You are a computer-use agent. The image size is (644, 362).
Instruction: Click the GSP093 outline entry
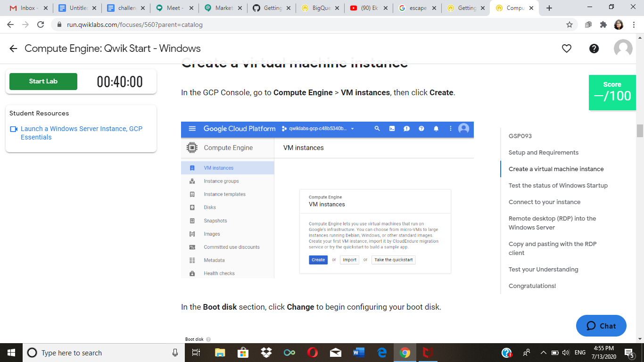click(x=520, y=136)
